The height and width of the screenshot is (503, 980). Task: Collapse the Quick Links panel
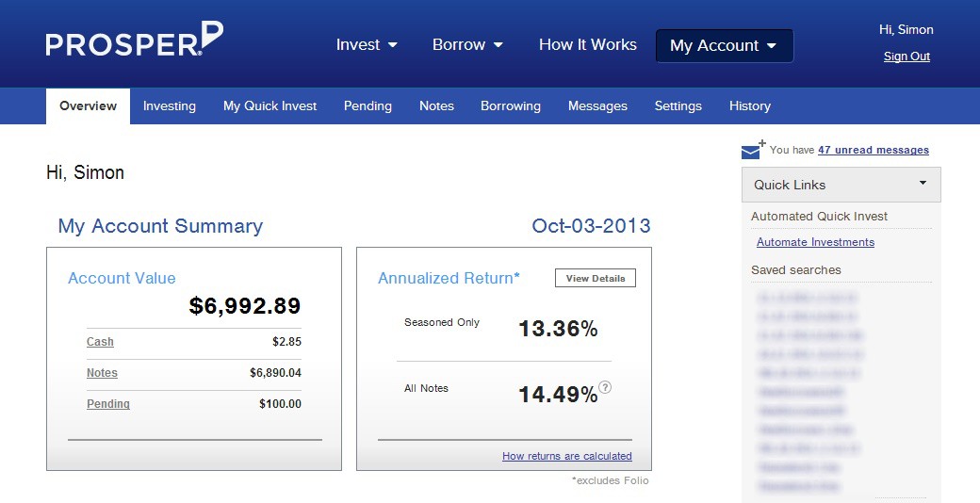click(923, 184)
